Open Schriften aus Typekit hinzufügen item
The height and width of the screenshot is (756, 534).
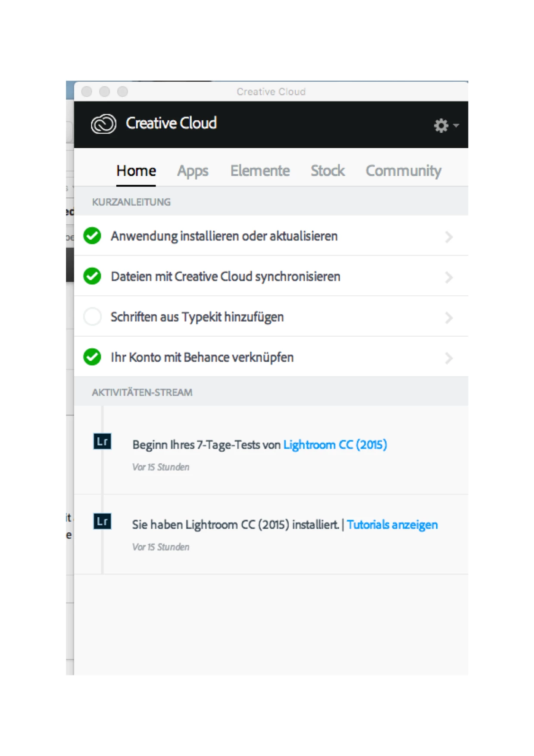[x=271, y=317]
